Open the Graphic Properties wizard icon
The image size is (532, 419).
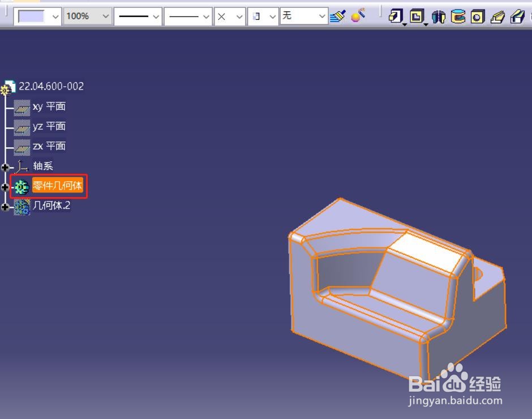click(x=358, y=16)
